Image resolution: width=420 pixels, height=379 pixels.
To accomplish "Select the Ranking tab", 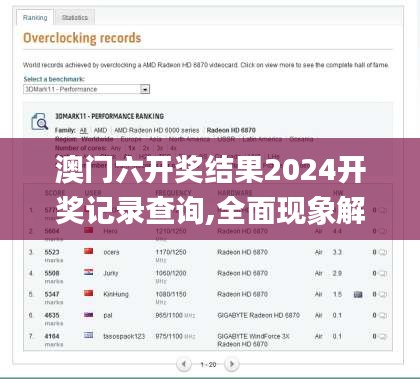I will point(35,18).
